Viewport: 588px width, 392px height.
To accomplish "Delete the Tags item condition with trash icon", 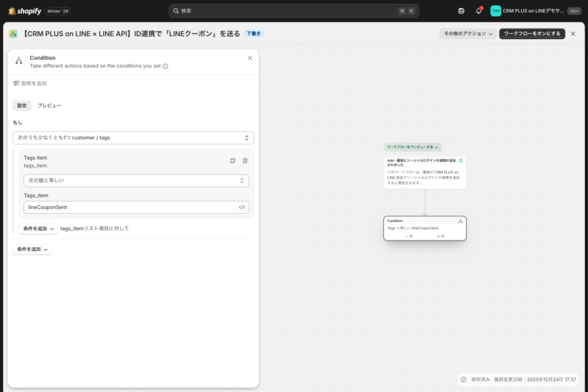I will 245,160.
